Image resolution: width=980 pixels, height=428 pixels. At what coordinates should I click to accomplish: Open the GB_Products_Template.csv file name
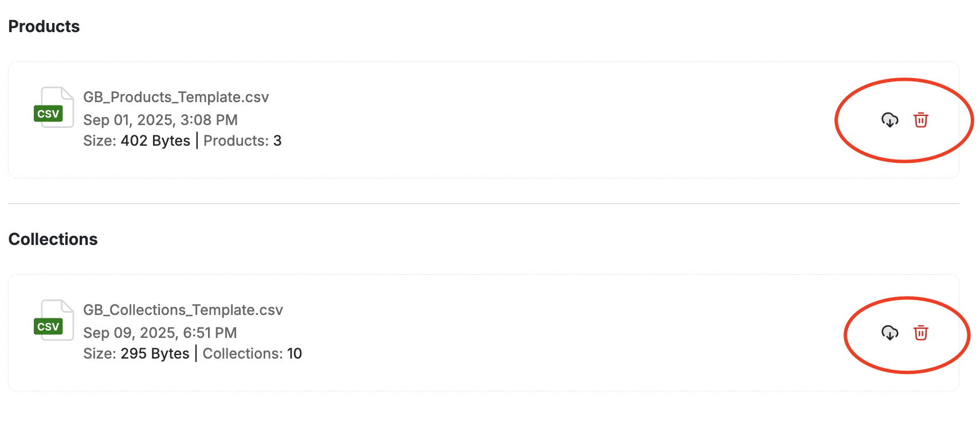pos(175,97)
